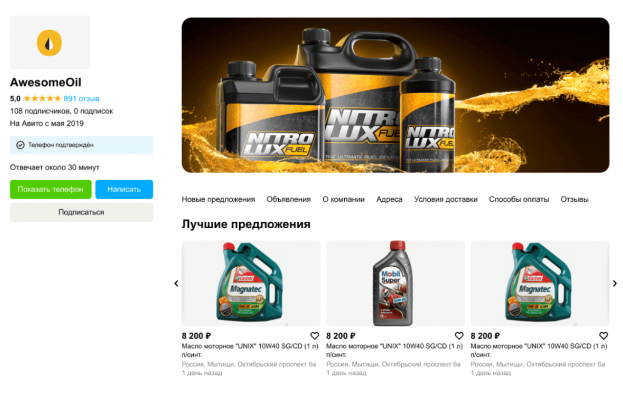Screen dimensions: 623x401
Task: Click the five-star rating stars
Action: 42,98
